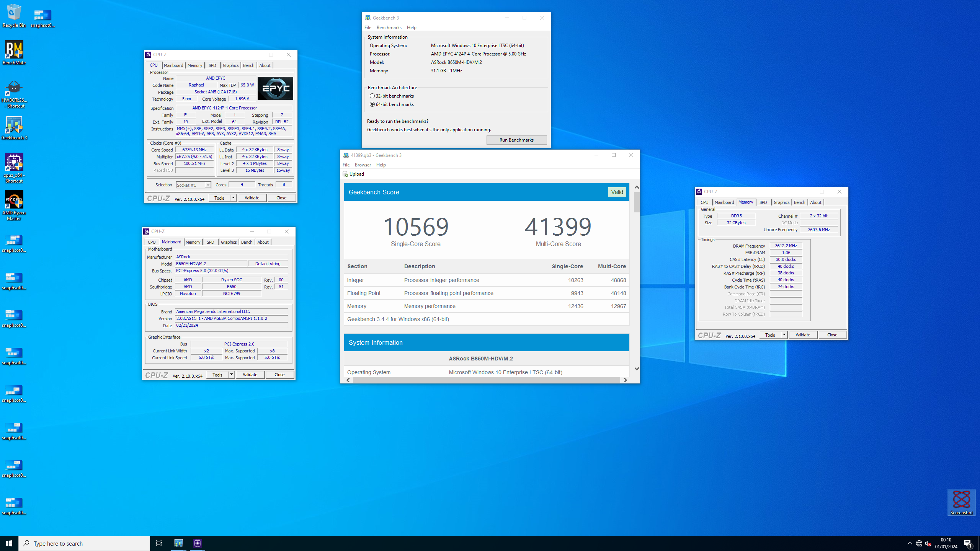Switch to CPU tab in CPU-Z Memory window
Screen dimensions: 980x551
[x=704, y=202]
